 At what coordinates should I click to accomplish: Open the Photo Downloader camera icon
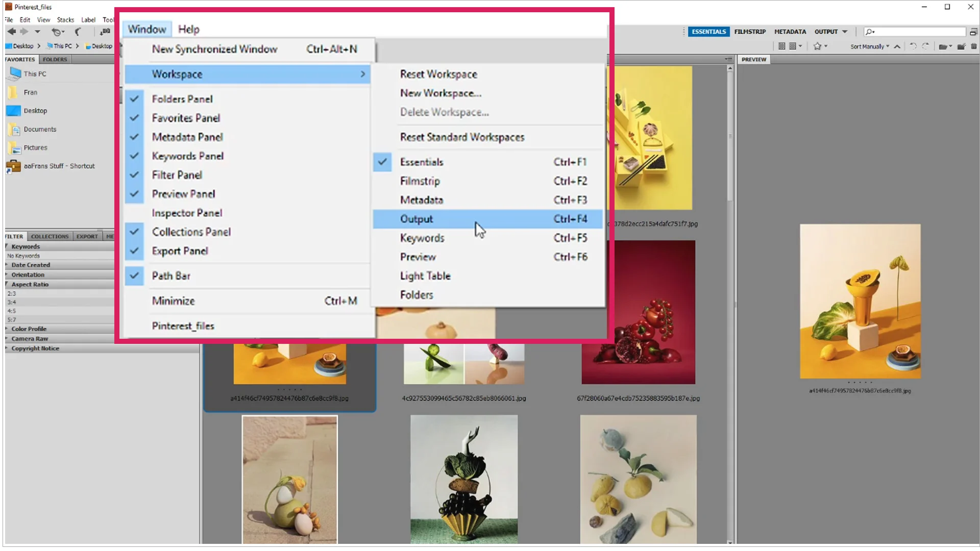[x=105, y=31]
